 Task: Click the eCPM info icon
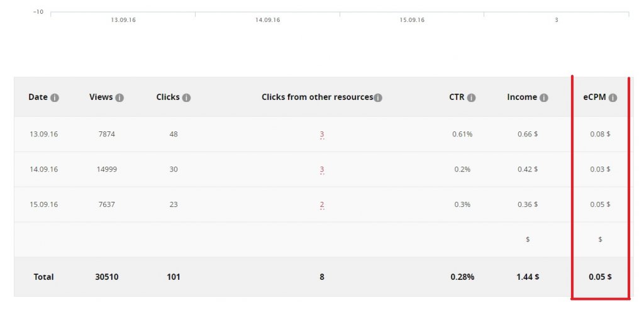613,98
